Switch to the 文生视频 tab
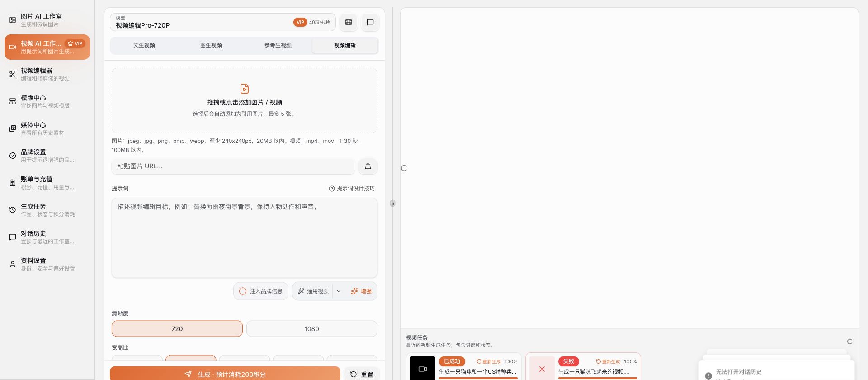Screen dimensions: 868x380 [x=144, y=46]
